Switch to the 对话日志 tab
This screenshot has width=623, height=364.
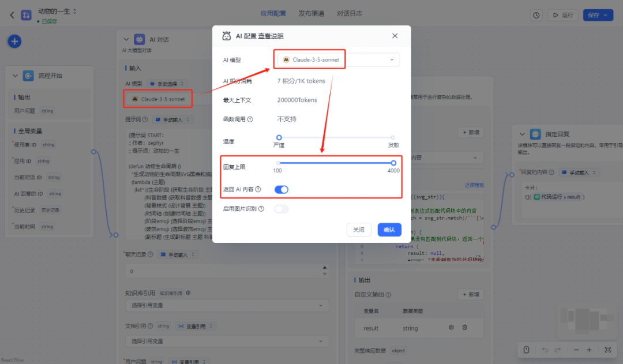(349, 13)
